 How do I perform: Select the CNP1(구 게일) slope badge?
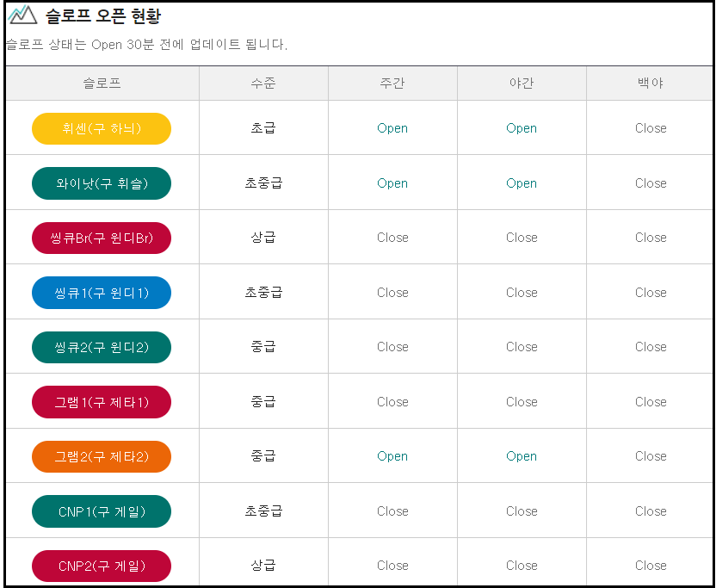[x=101, y=511]
